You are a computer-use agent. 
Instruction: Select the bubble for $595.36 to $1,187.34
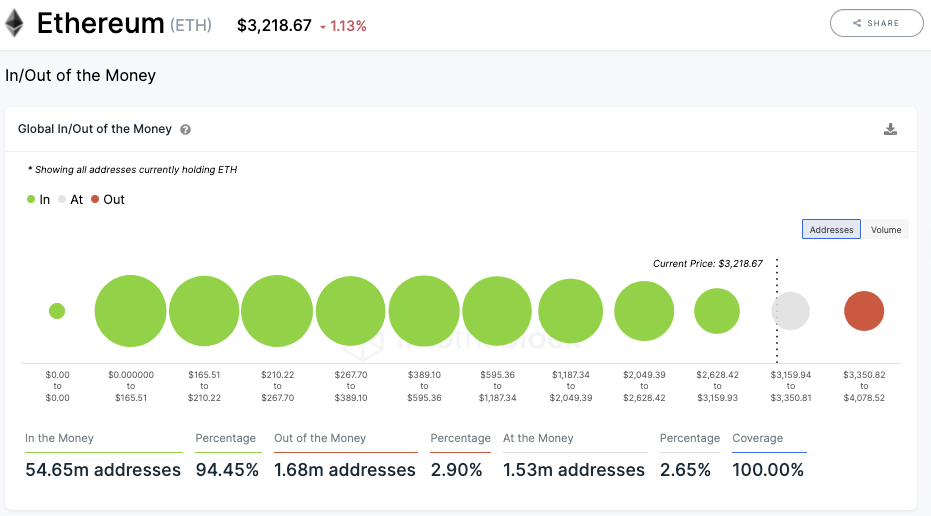pyautogui.click(x=497, y=311)
